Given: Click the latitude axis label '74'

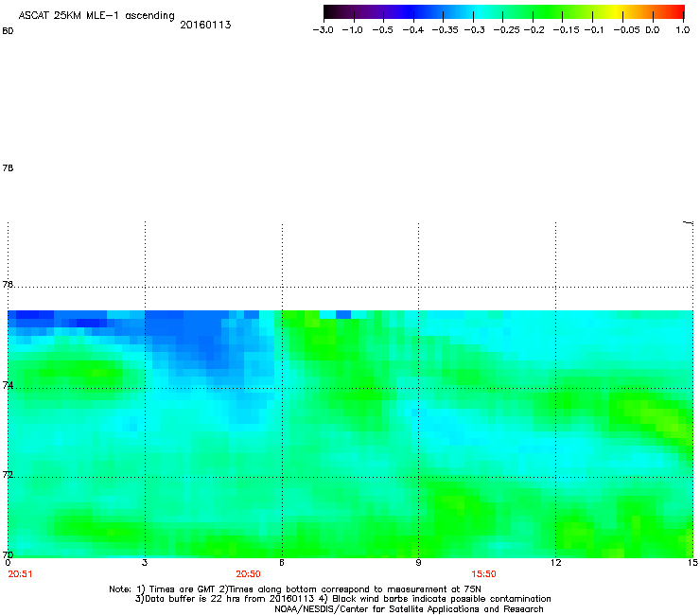Looking at the screenshot, I should (x=8, y=385).
